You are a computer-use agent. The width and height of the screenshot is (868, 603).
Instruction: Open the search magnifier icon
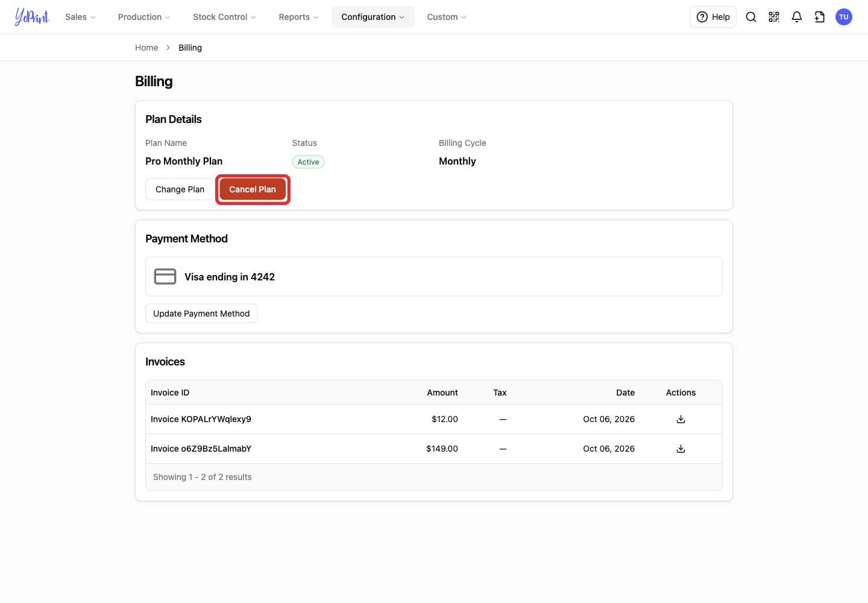pos(751,17)
